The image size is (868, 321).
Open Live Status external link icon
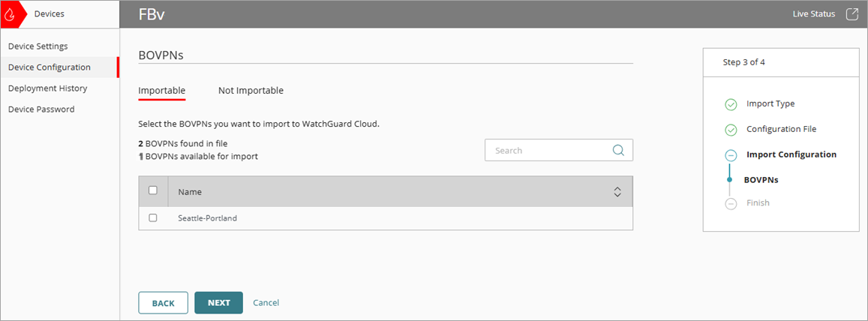point(852,14)
